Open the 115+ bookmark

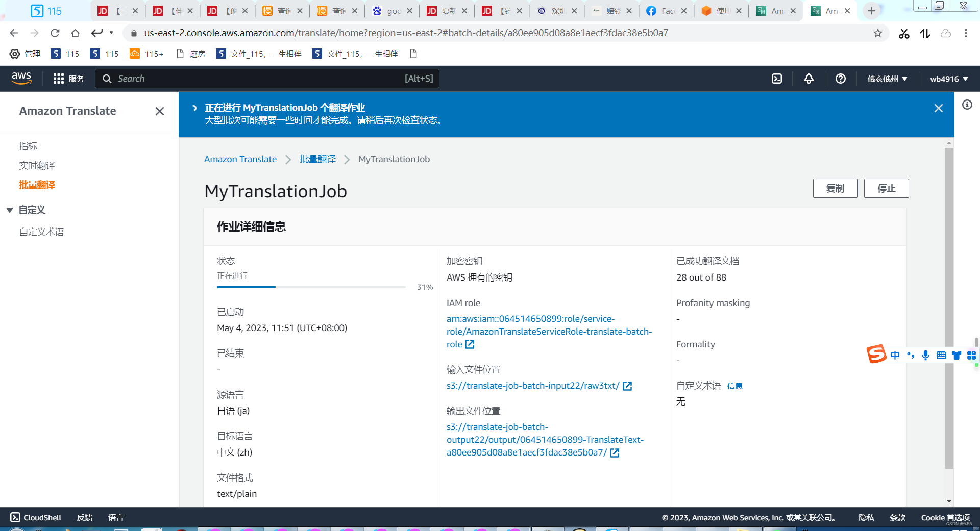(147, 54)
